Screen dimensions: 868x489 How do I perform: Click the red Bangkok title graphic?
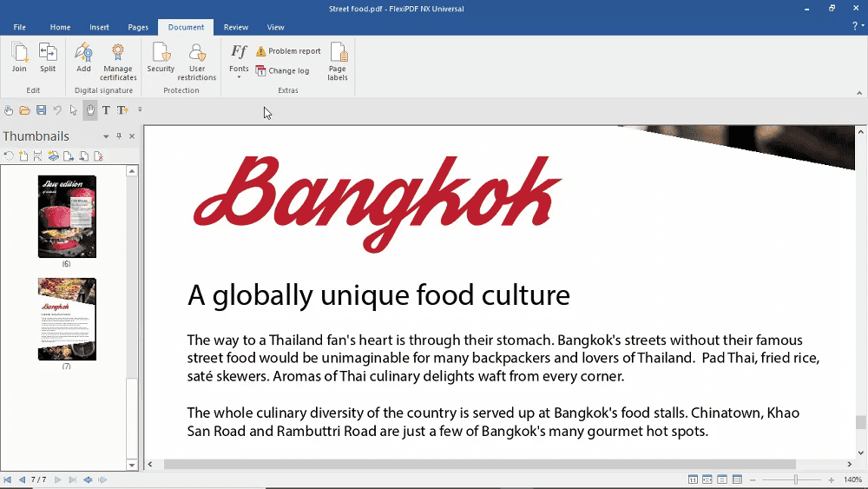[x=378, y=204]
